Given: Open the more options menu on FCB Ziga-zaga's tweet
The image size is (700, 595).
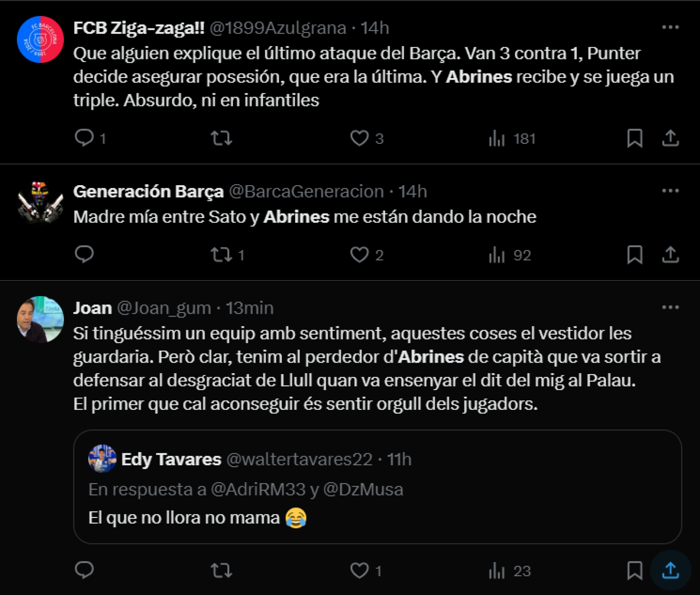Looking at the screenshot, I should [x=670, y=27].
